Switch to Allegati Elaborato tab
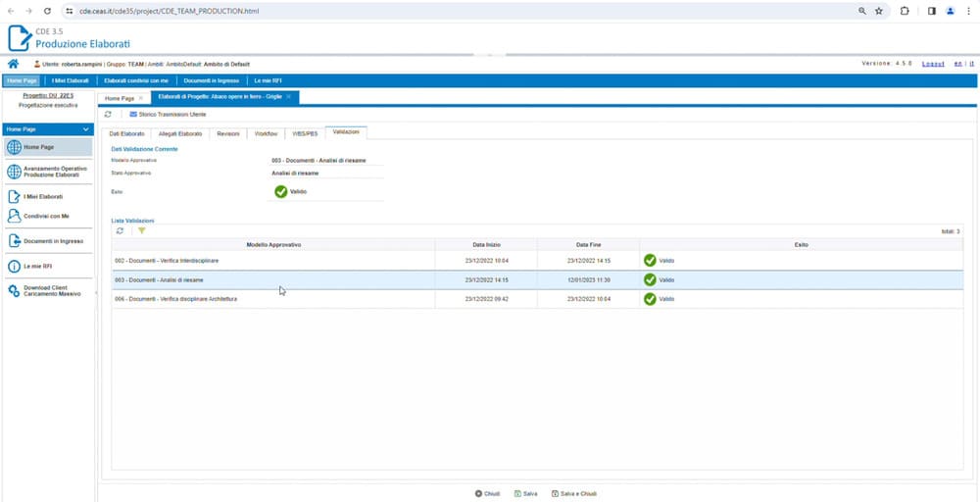The width and height of the screenshot is (980, 502). click(x=180, y=133)
